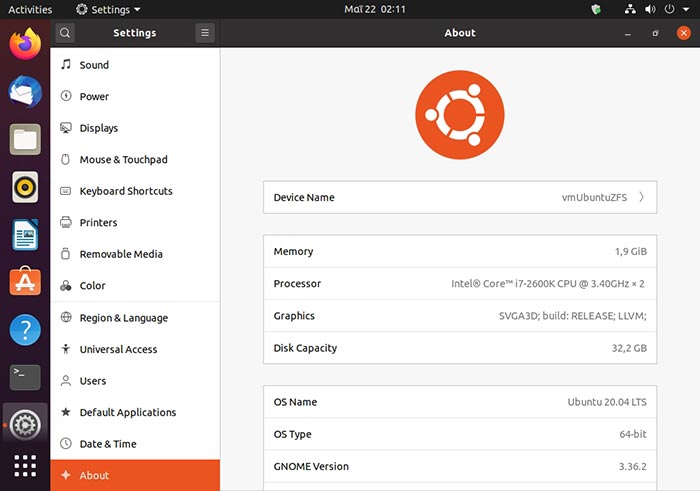Click the Keyboard Shortcuts icon
Image resolution: width=700 pixels, height=491 pixels.
66,191
